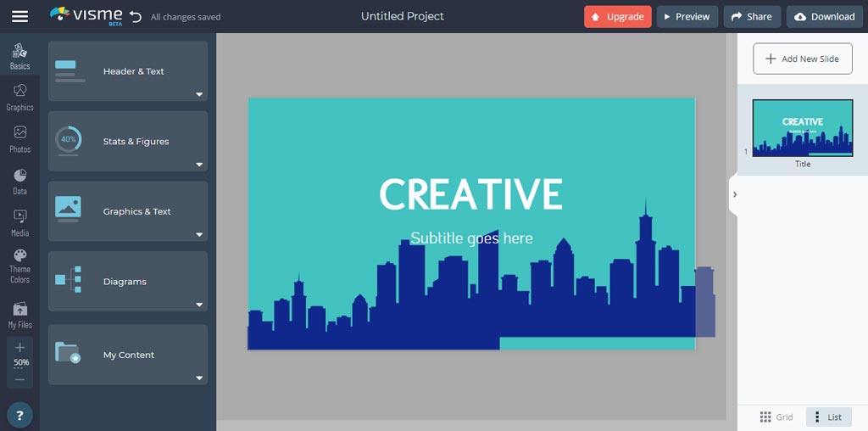Click the help question mark button
868x431 pixels.
[x=19, y=415]
